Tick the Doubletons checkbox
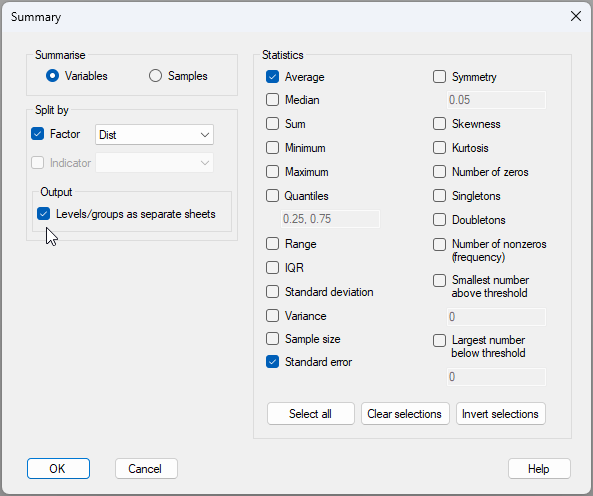This screenshot has width=593, height=496. [439, 220]
